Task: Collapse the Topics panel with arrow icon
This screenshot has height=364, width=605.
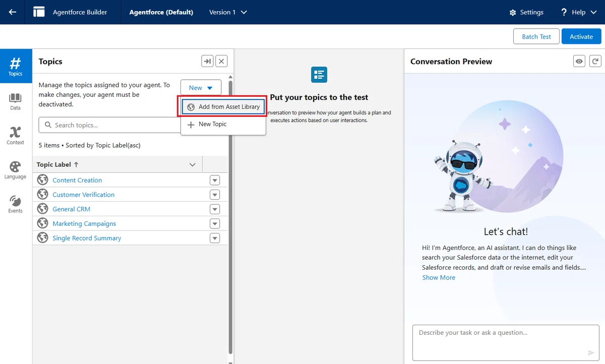Action: pos(207,62)
